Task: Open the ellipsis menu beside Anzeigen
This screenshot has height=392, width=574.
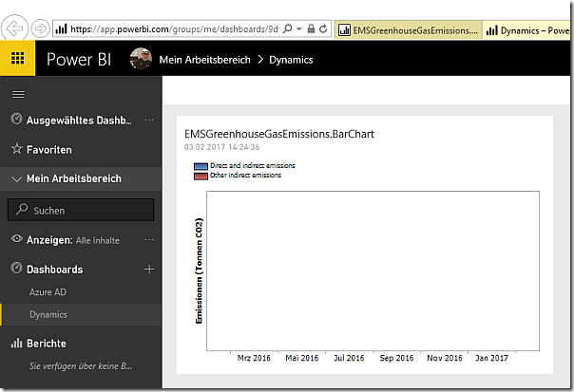Action: pos(149,240)
